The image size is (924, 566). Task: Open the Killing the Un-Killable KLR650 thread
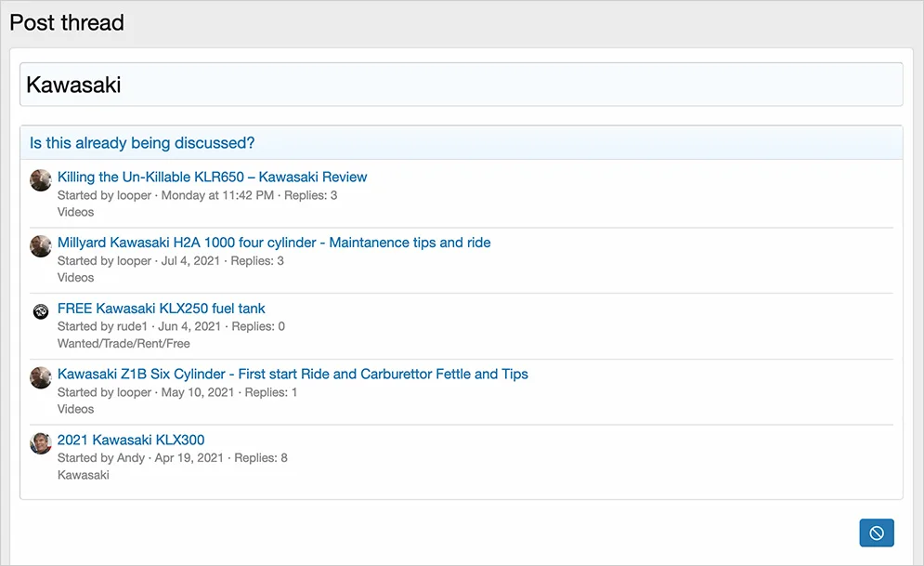[x=212, y=177]
